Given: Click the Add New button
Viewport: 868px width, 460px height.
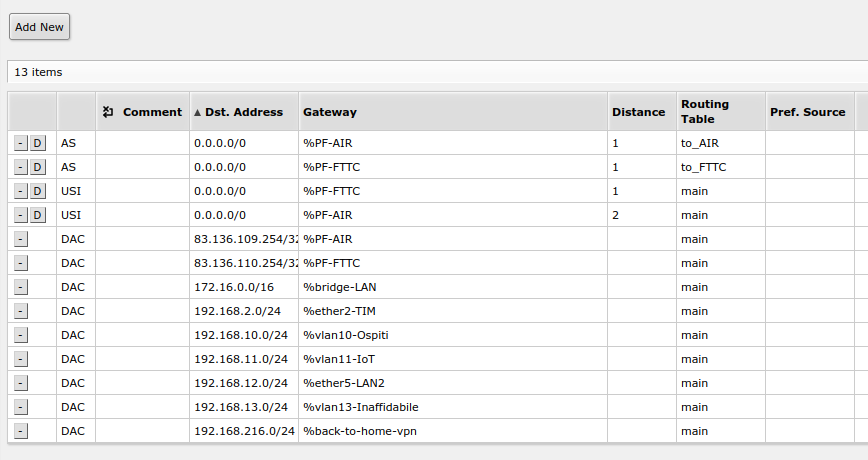Looking at the screenshot, I should point(39,27).
